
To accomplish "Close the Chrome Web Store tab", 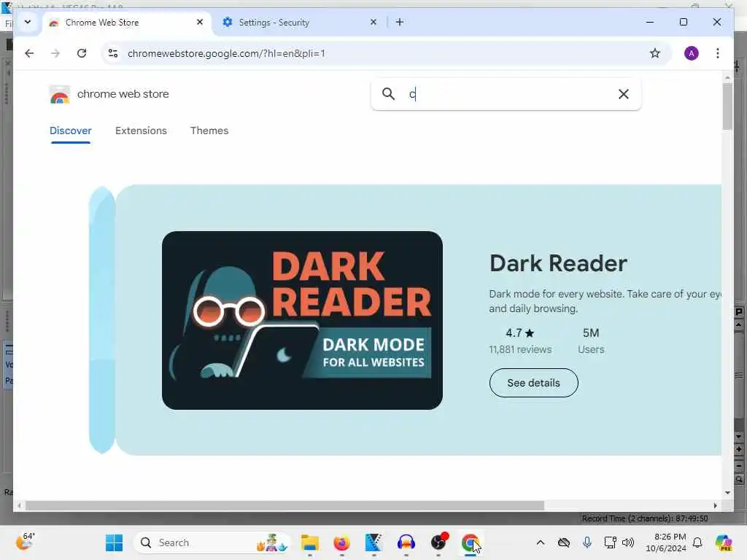I will pyautogui.click(x=200, y=22).
